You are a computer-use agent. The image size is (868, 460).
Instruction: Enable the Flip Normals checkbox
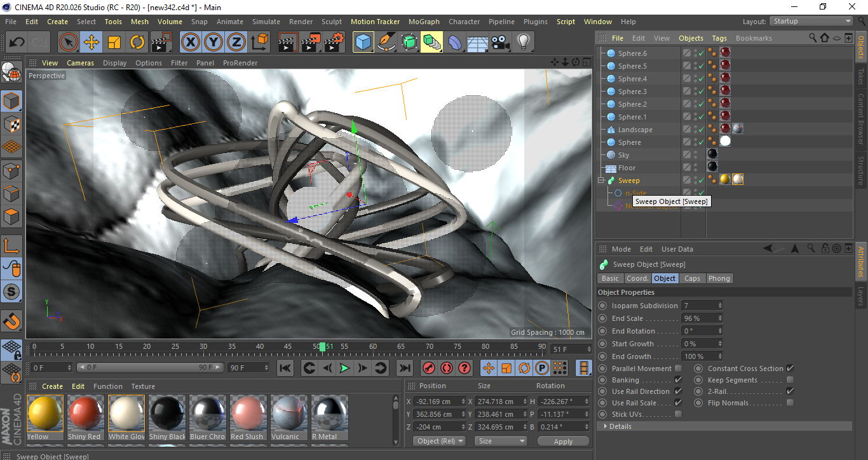tap(790, 403)
